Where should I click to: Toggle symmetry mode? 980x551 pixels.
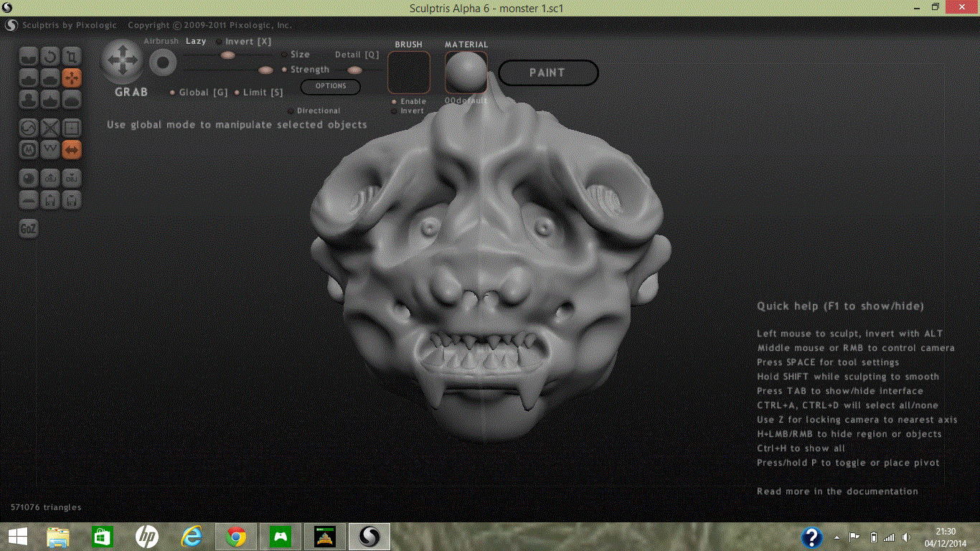(x=71, y=150)
